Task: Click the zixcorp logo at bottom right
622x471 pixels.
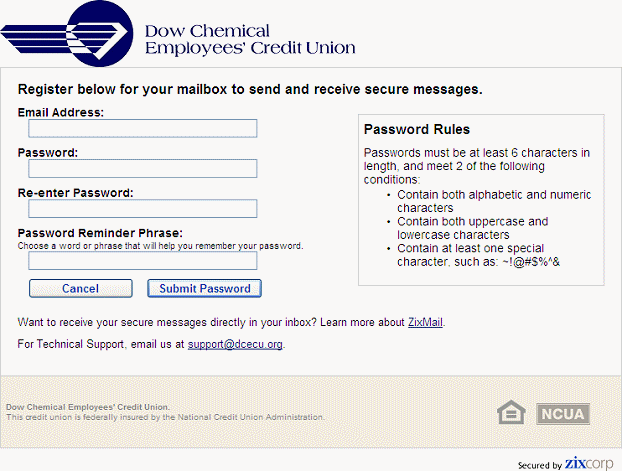Action: (587, 462)
